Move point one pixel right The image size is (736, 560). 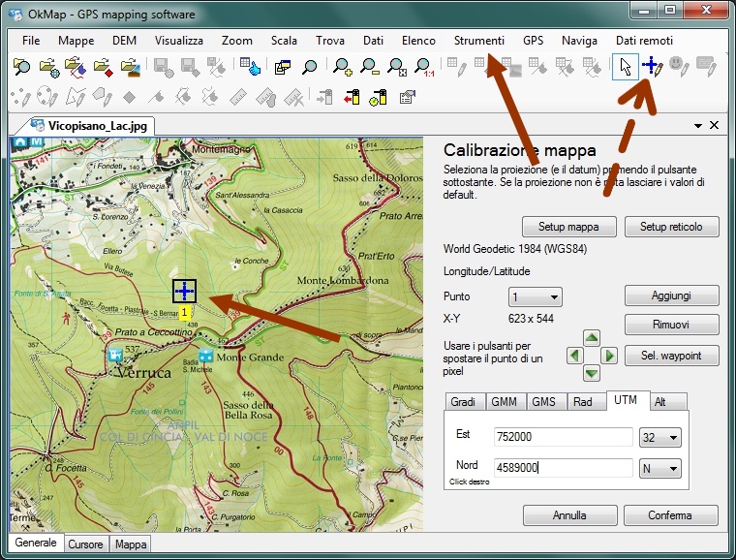609,356
